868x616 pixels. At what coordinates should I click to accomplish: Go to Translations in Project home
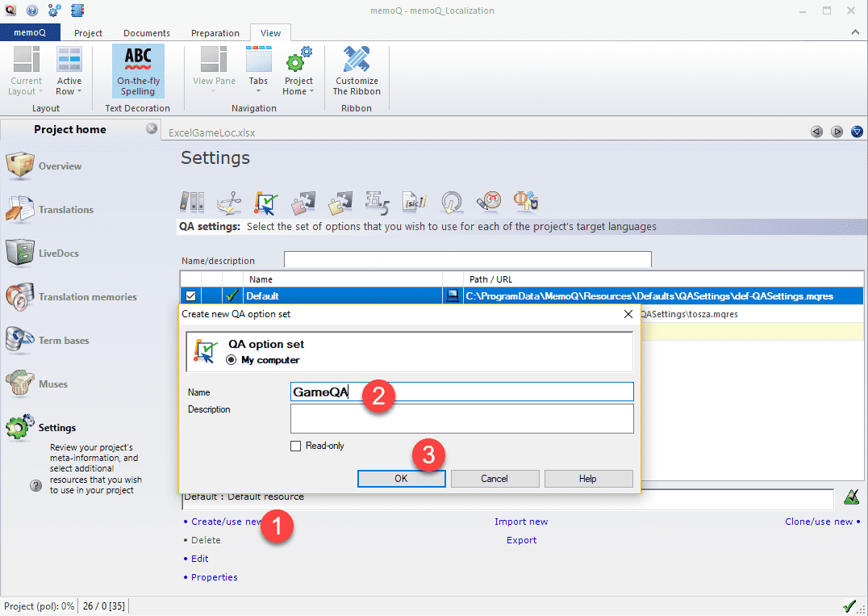point(50,209)
